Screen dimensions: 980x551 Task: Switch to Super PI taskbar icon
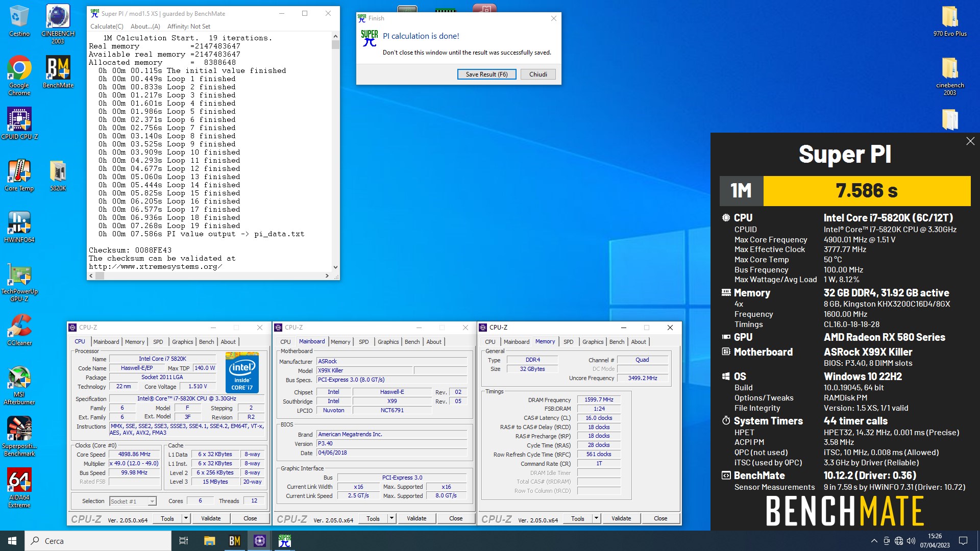pyautogui.click(x=284, y=541)
